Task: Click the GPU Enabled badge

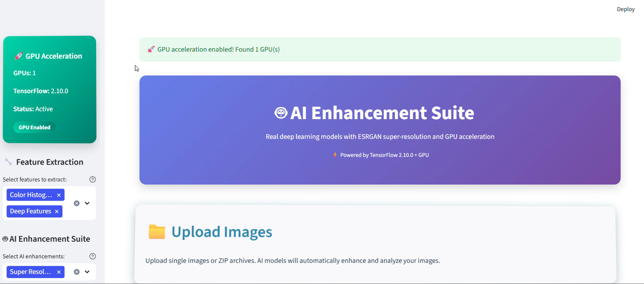Action: (34, 127)
